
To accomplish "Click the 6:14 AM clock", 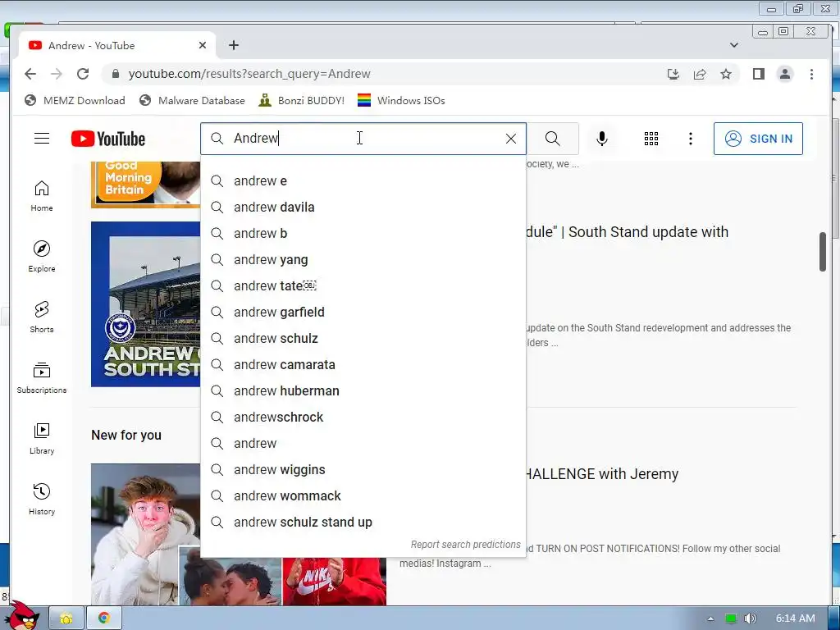I will (796, 619).
